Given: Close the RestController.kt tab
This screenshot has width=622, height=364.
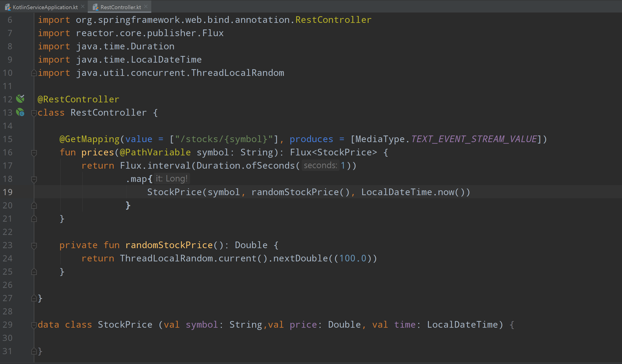Looking at the screenshot, I should pos(146,7).
